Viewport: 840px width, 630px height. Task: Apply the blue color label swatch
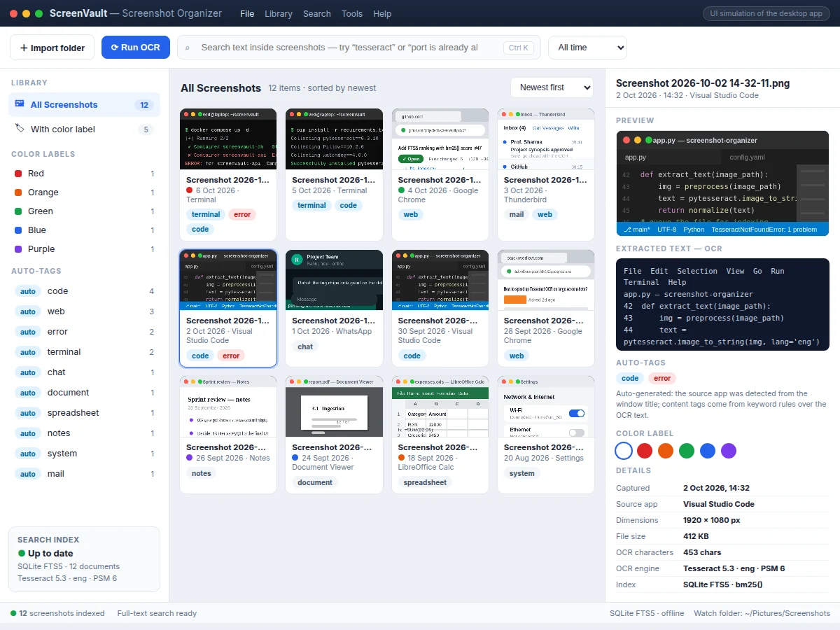708,451
